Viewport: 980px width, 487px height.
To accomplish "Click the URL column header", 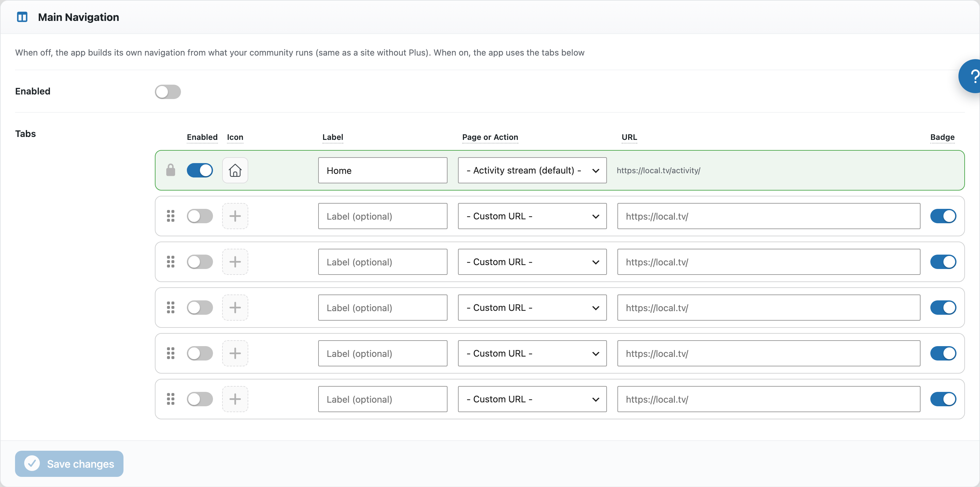I will (629, 137).
